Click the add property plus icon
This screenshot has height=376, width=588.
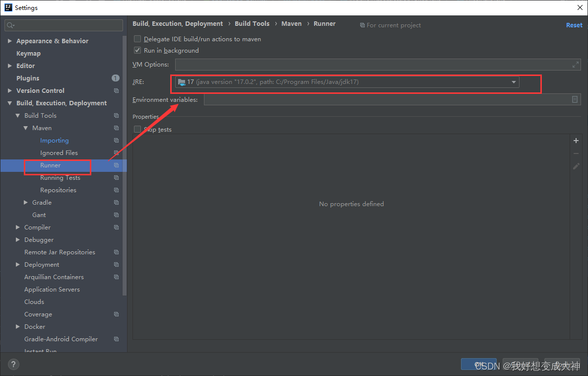pos(576,141)
